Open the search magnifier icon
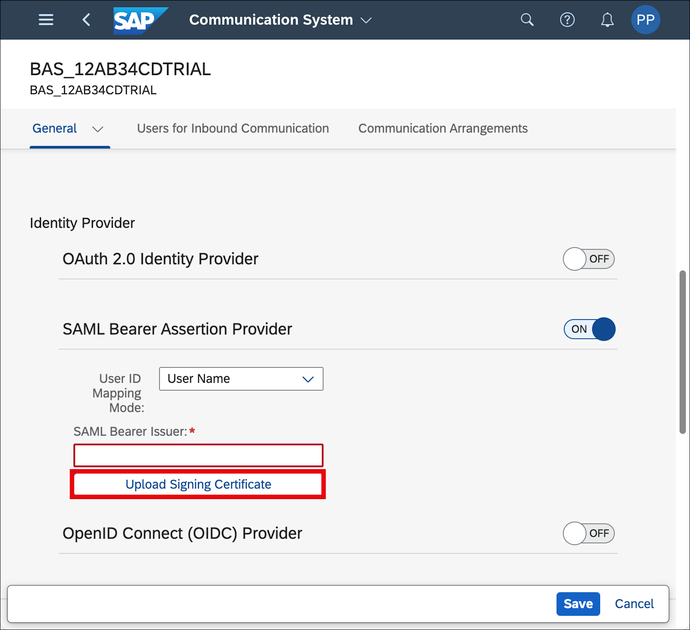 click(x=527, y=20)
